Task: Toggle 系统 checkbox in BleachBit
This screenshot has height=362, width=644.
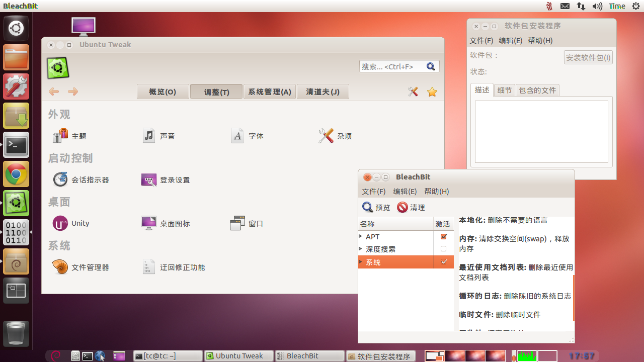Action: click(443, 261)
